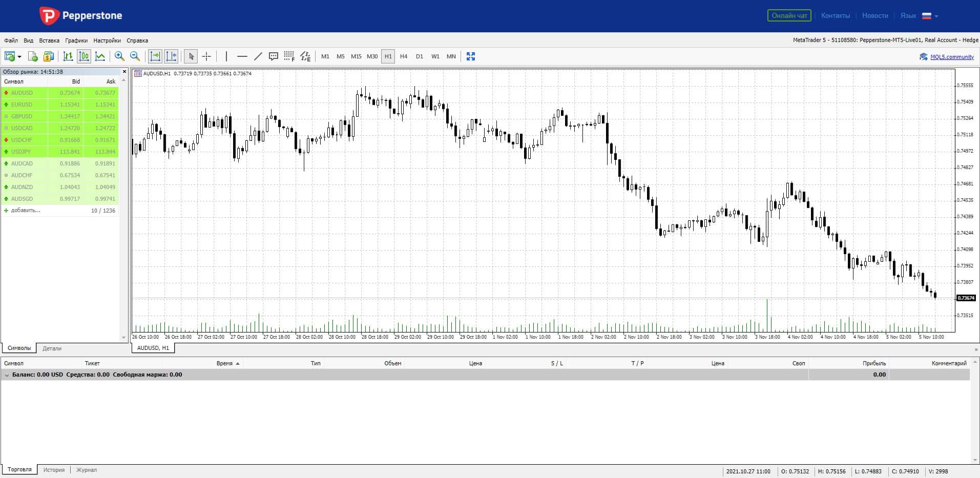Close the Обзор рынка panel
The width and height of the screenshot is (980, 478).
click(124, 72)
